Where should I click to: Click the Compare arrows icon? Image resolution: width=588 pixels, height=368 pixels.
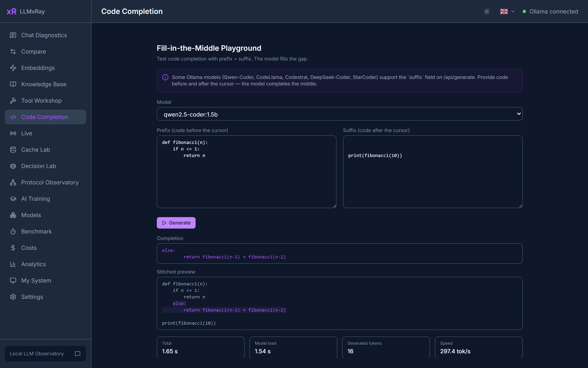(13, 52)
